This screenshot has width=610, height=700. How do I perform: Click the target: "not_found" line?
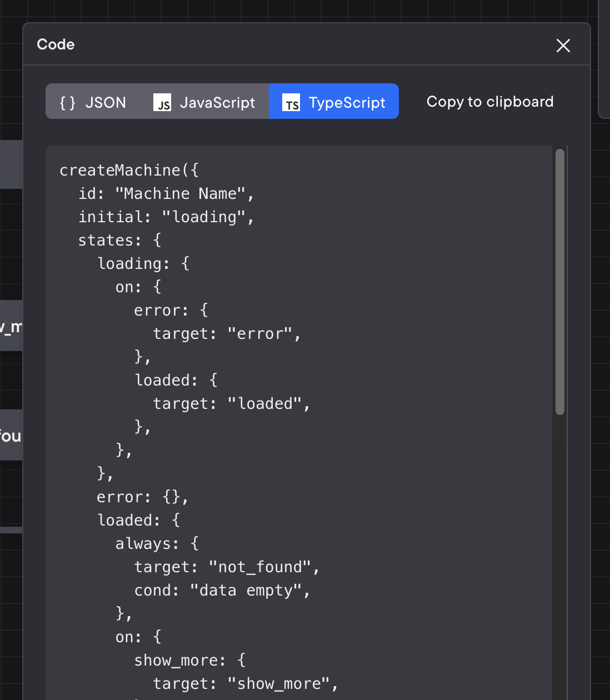(x=227, y=567)
